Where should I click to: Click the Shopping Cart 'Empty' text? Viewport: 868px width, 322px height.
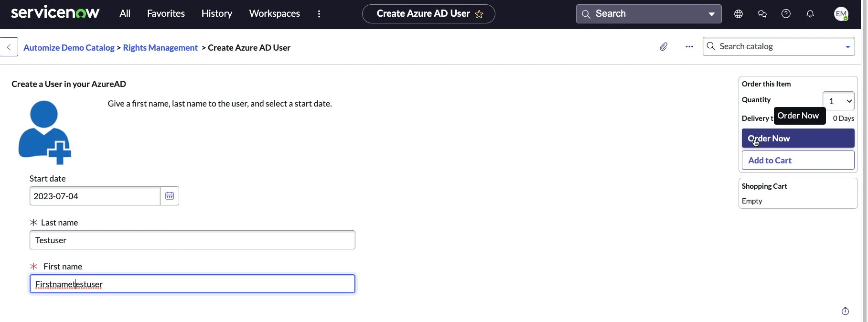click(x=752, y=201)
